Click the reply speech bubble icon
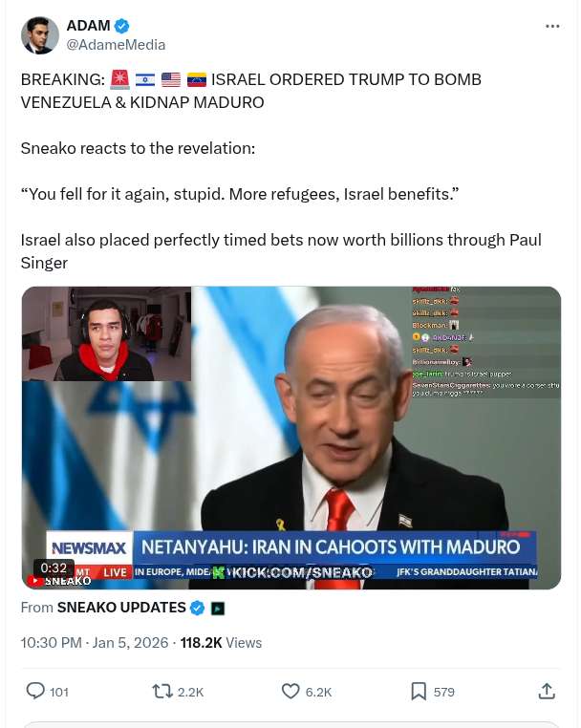This screenshot has width=581, height=728. [x=35, y=692]
